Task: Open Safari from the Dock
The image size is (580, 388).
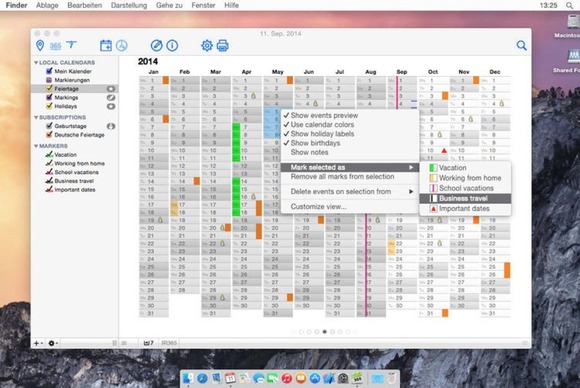Action: [x=202, y=378]
